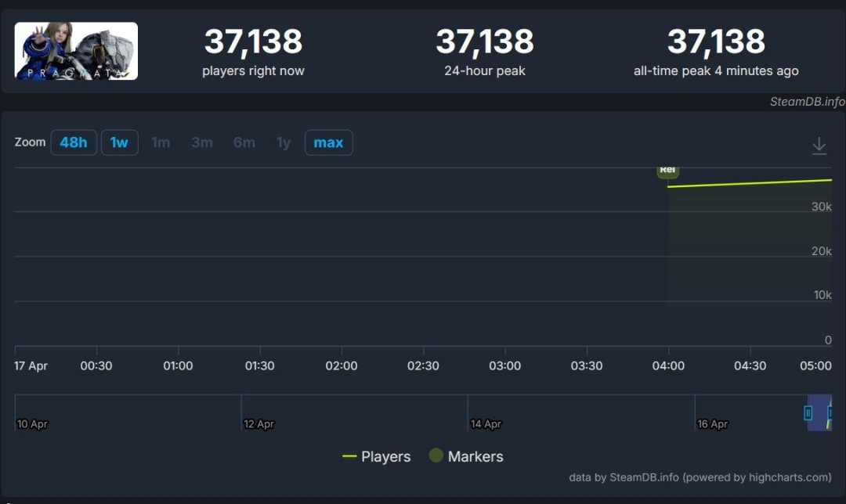Click 12 Apr in the navigator timeline

click(x=258, y=423)
